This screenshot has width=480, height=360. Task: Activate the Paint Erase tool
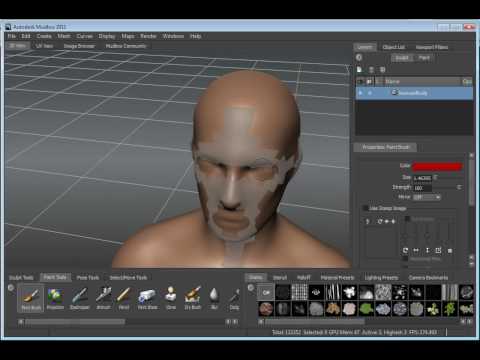(x=147, y=298)
